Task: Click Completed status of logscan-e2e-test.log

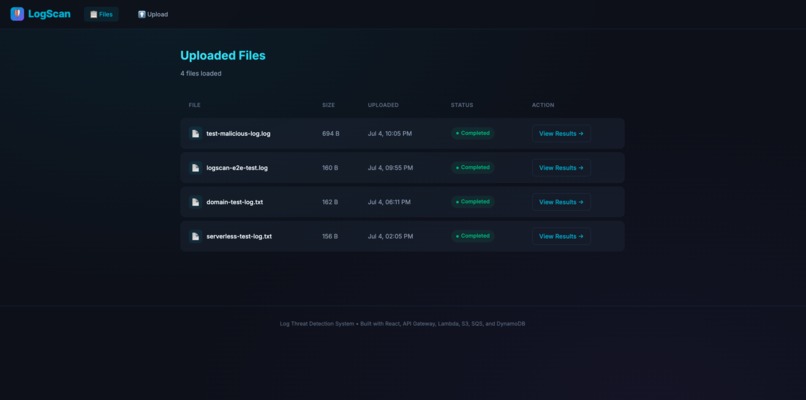Action: [473, 168]
